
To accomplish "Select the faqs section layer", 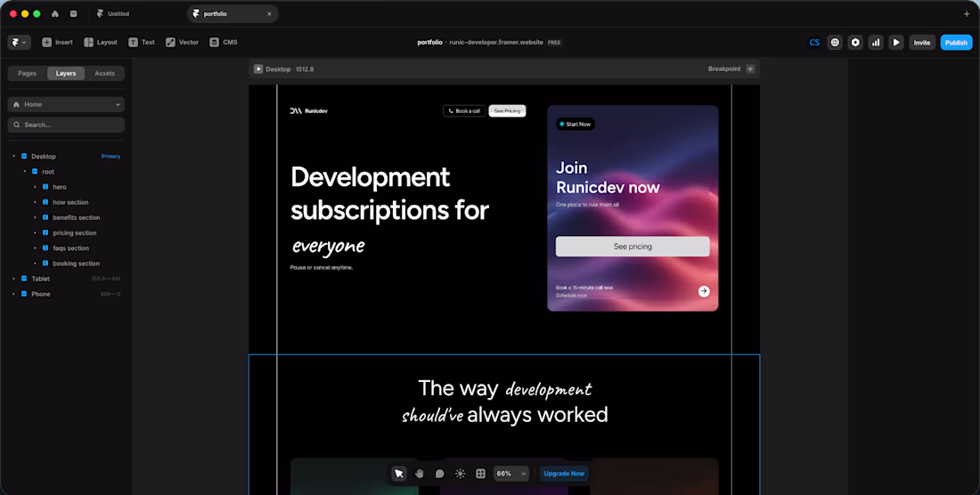I will click(x=70, y=247).
